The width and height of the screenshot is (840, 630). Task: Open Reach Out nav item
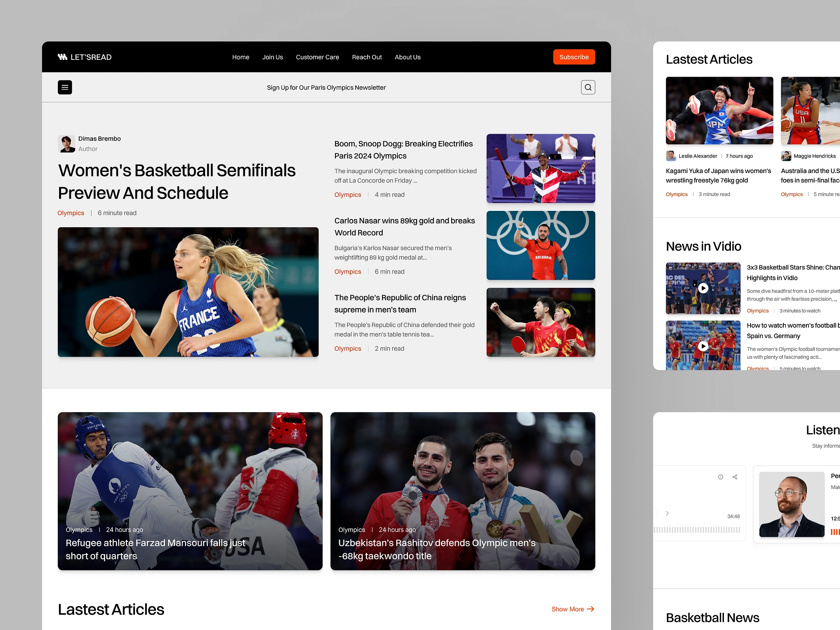(x=367, y=57)
